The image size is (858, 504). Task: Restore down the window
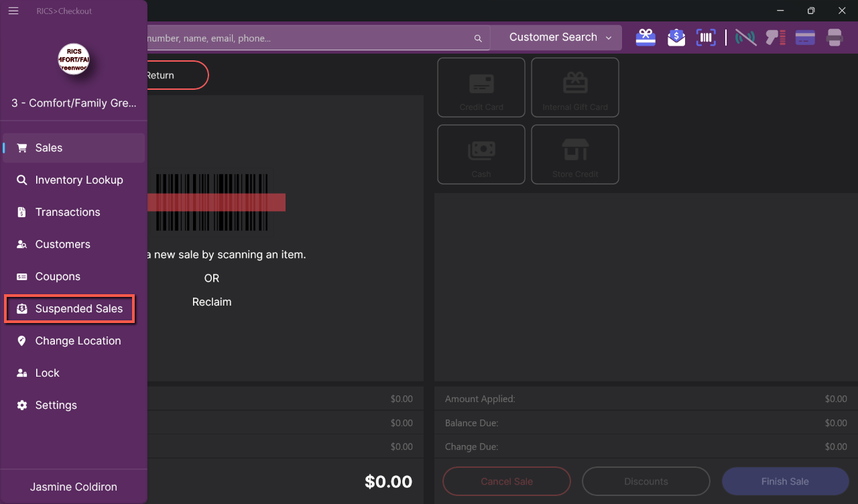[811, 11]
